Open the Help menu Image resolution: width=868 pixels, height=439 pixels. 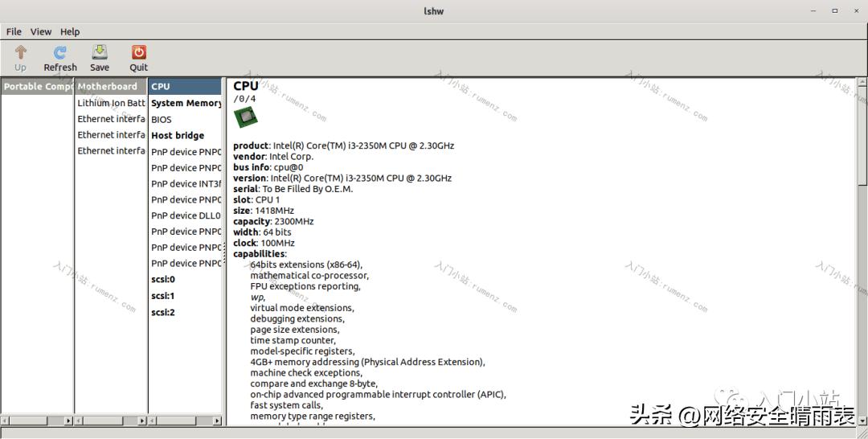[70, 32]
